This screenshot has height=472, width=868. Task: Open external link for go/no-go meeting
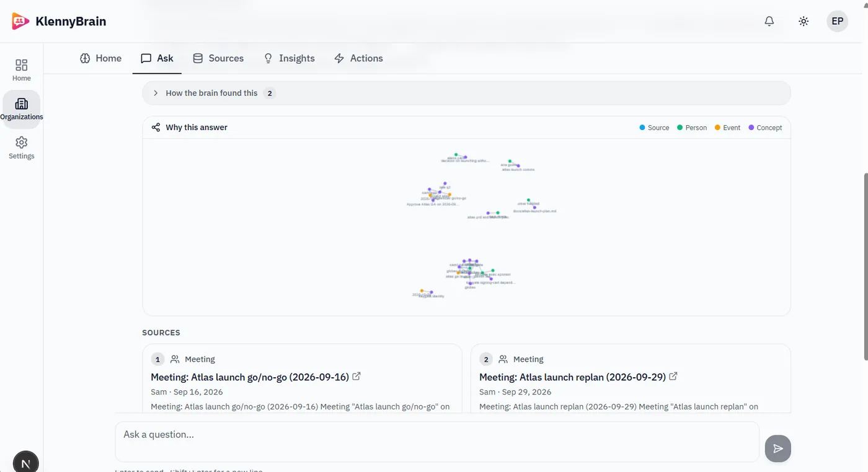tap(356, 376)
